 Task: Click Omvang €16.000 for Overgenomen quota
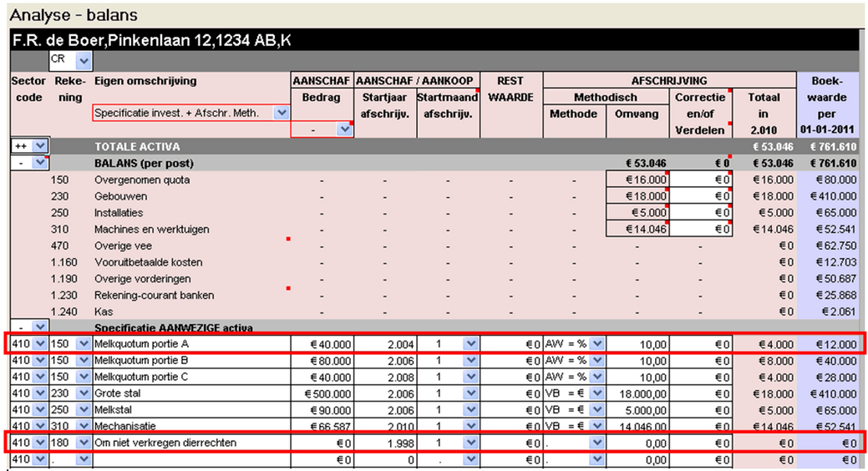pos(637,180)
